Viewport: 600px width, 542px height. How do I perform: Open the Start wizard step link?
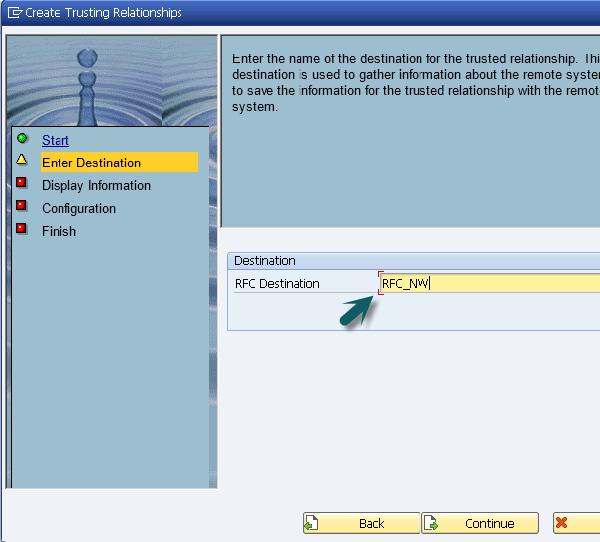(x=55, y=140)
